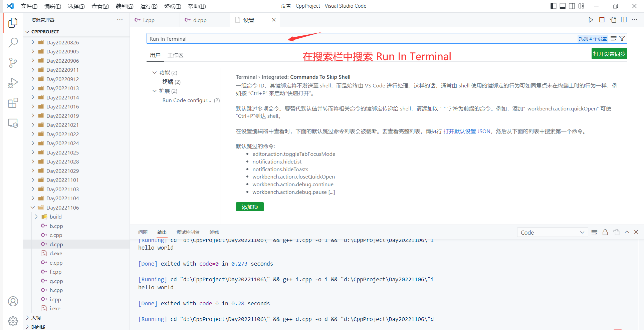Expand the 大纲 outline section
Viewport: 644px width, 330px height.
click(27, 318)
